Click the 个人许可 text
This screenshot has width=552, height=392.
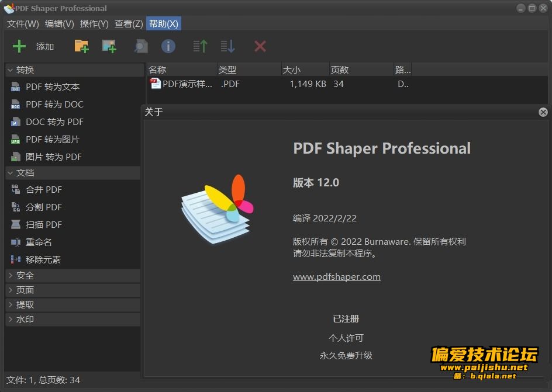pos(346,338)
